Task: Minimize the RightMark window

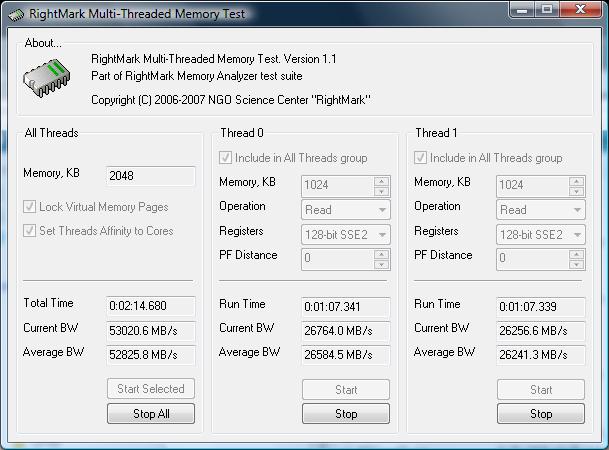Action: click(x=522, y=9)
